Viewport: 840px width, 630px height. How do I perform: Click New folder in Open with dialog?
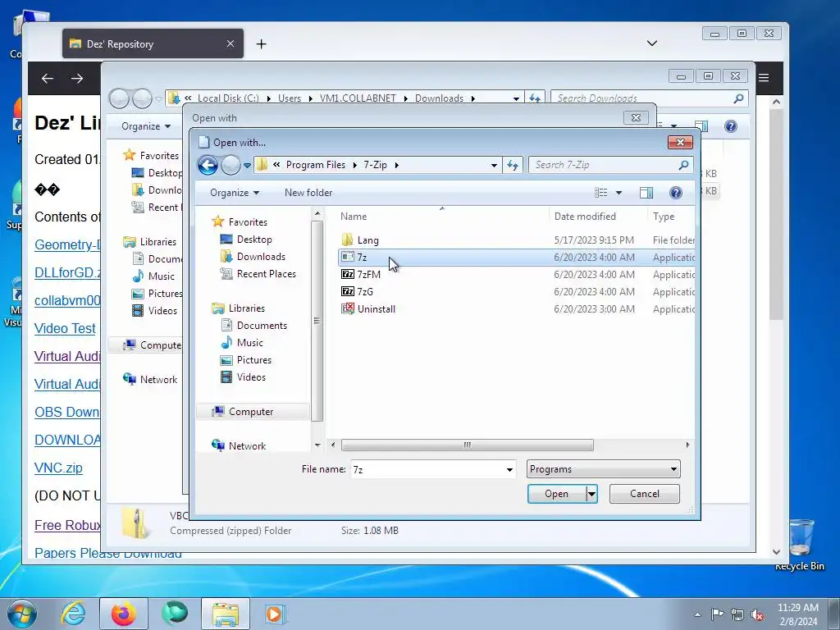(x=308, y=192)
